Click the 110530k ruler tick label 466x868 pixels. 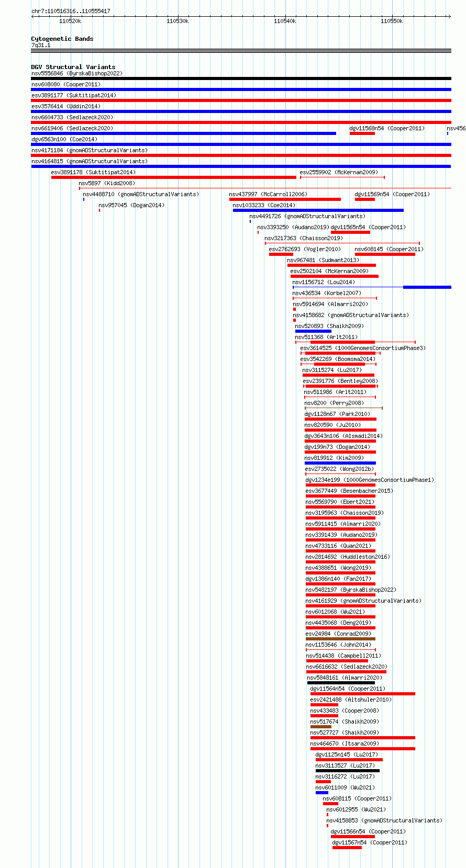[177, 21]
